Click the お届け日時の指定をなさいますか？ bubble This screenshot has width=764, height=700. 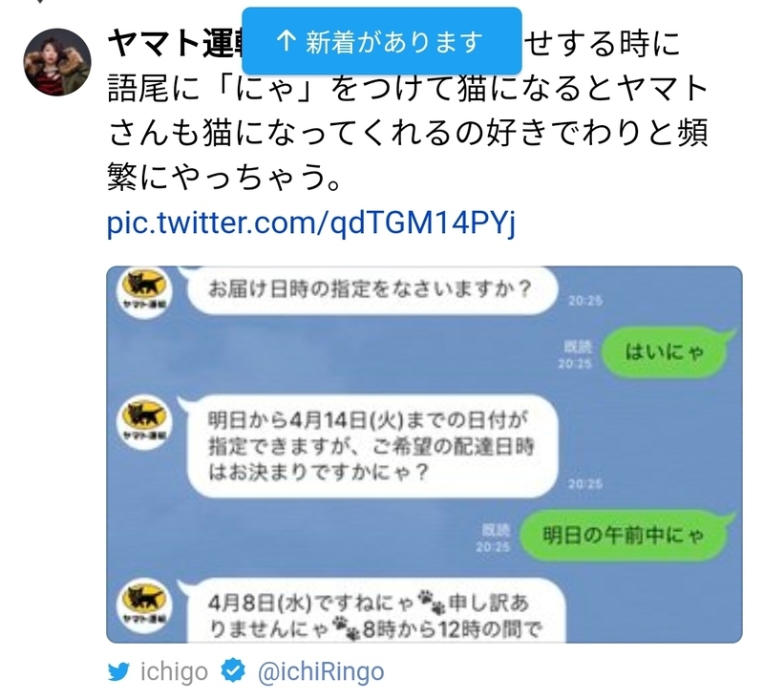[370, 289]
